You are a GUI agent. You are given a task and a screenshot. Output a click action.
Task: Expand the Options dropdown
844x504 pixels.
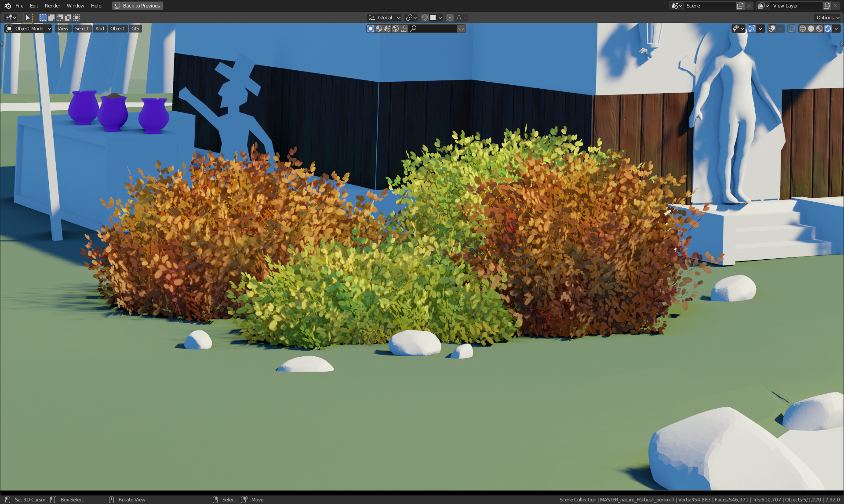(828, 18)
